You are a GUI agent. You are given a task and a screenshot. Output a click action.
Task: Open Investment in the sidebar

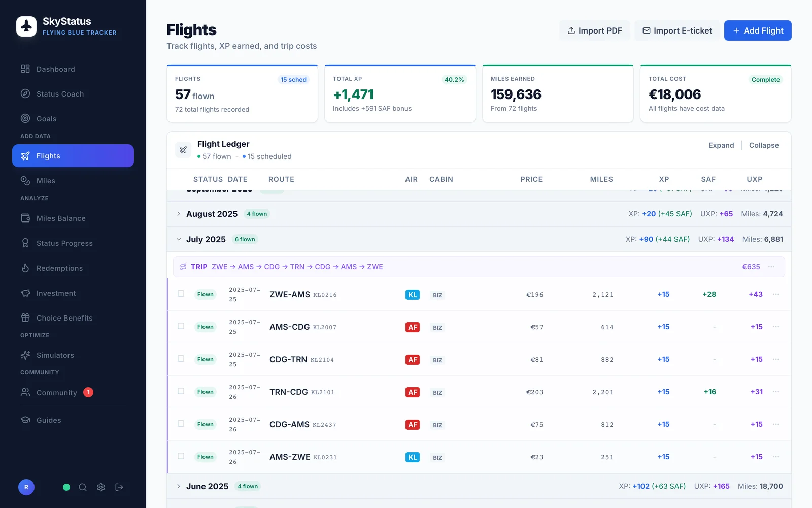pos(73,293)
